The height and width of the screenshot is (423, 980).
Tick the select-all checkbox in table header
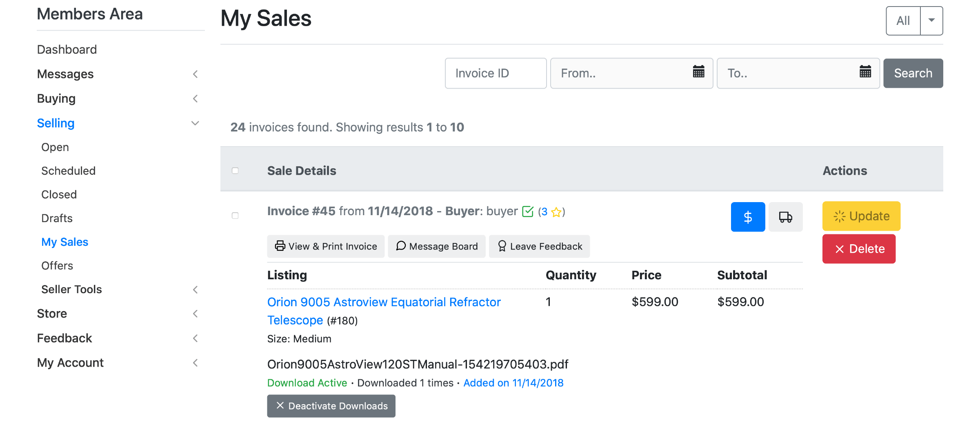(x=235, y=171)
